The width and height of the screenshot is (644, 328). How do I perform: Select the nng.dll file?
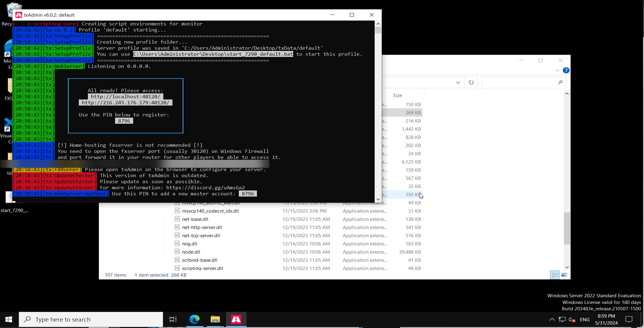click(190, 244)
